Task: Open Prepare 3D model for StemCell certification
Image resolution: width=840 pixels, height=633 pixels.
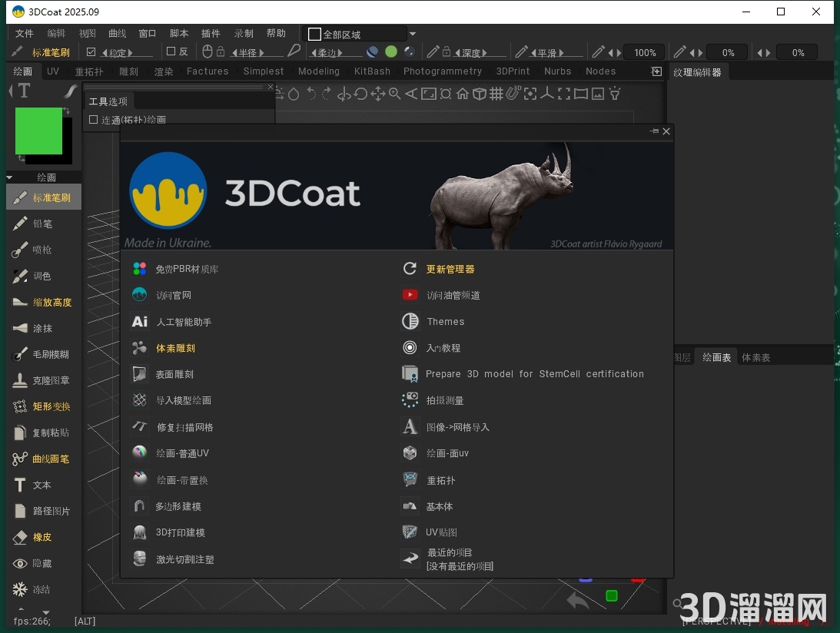Action: 535,374
